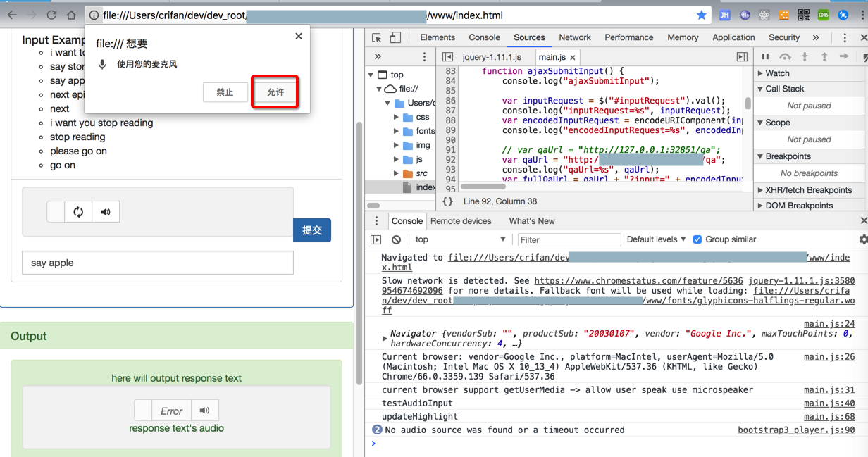
Task: Open the Default levels dropdown
Action: click(656, 239)
